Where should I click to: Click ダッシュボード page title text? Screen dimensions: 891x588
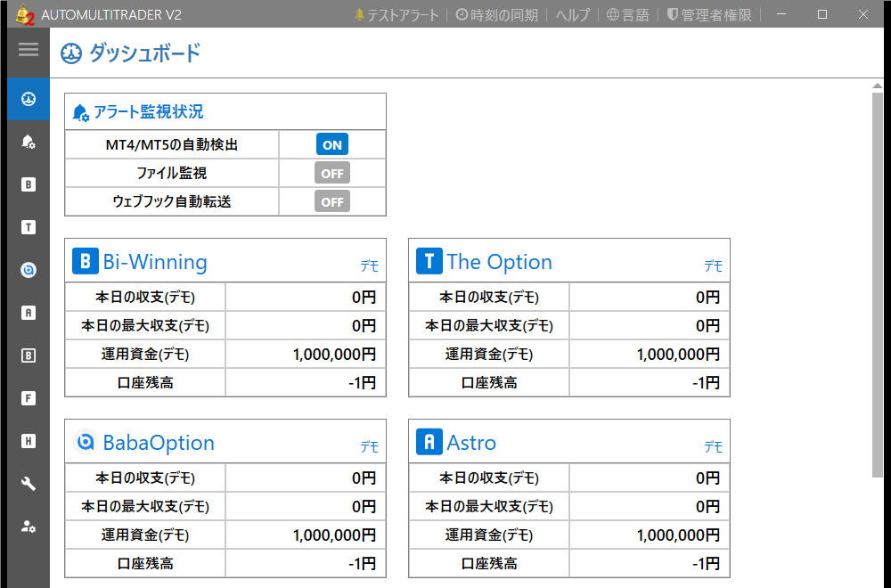(144, 53)
